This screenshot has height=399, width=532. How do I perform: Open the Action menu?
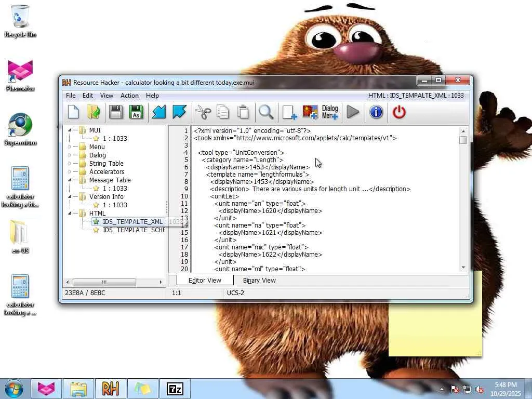[129, 96]
